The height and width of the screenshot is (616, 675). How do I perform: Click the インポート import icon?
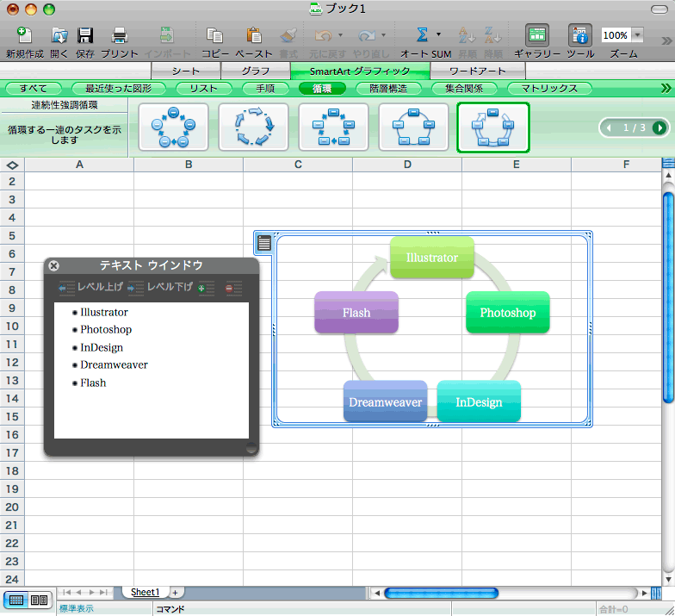[x=167, y=35]
